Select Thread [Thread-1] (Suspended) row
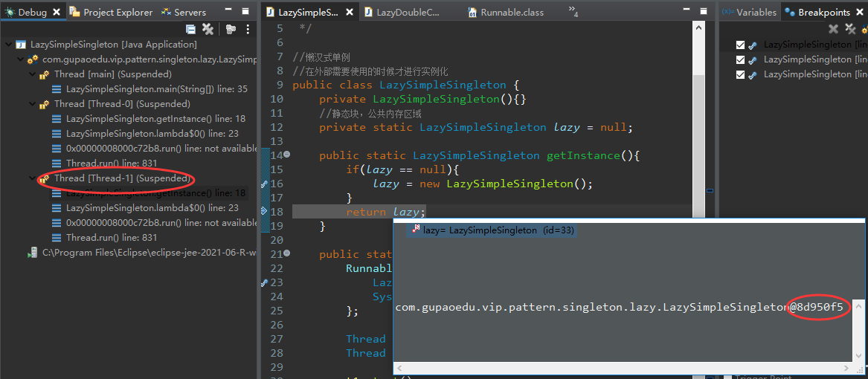Screen dimensions: 868x379 coord(122,178)
